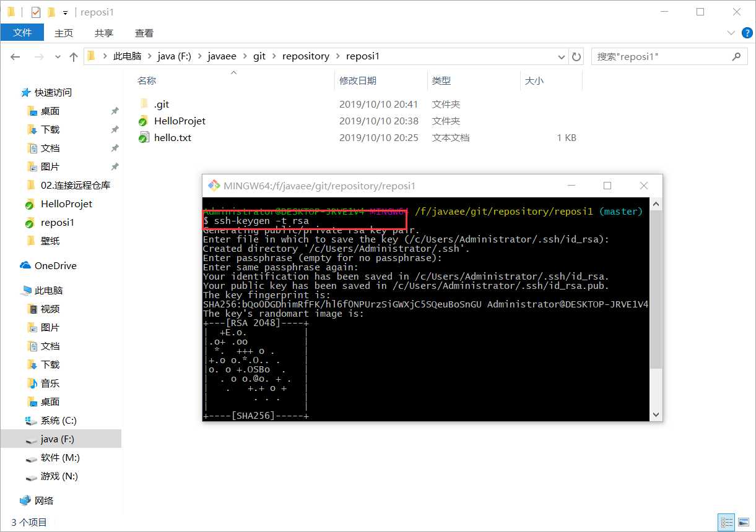
Task: Click terminal scrollbar down arrow
Action: (x=656, y=414)
